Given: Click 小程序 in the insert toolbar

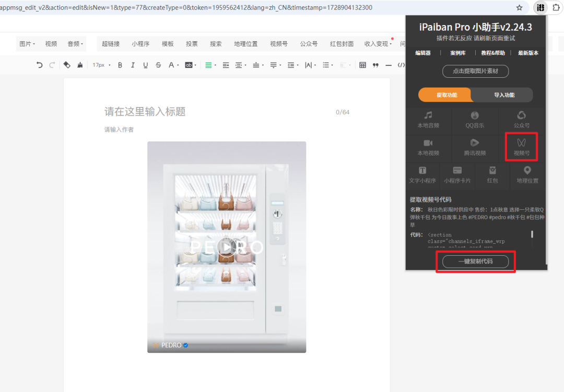Looking at the screenshot, I should click(x=140, y=44).
